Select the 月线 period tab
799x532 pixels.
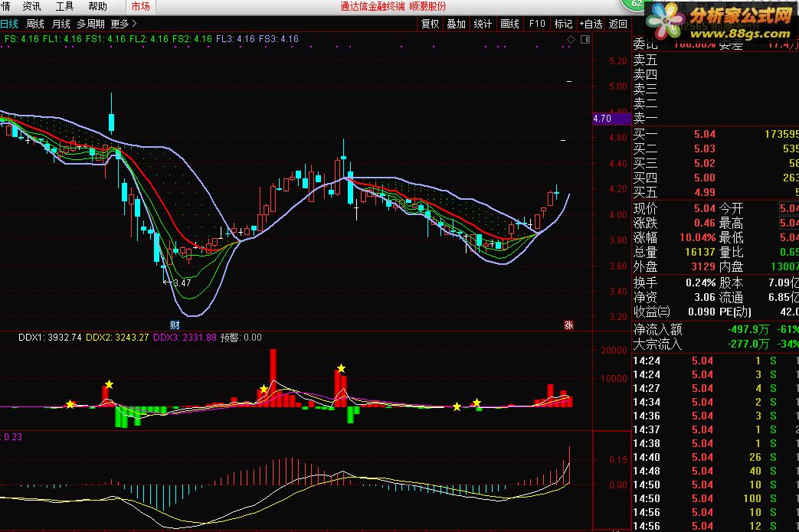tap(61, 24)
